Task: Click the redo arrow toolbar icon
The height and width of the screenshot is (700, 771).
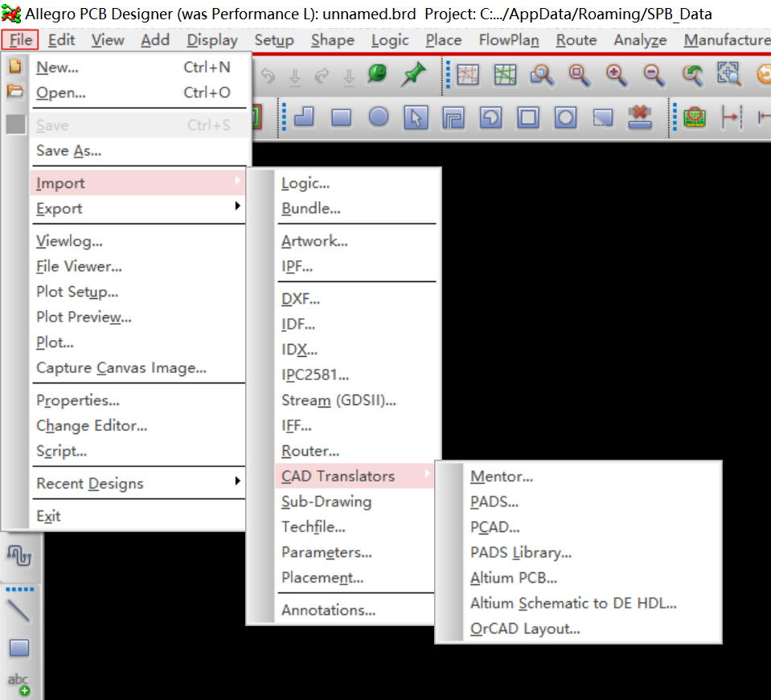Action: coord(322,76)
